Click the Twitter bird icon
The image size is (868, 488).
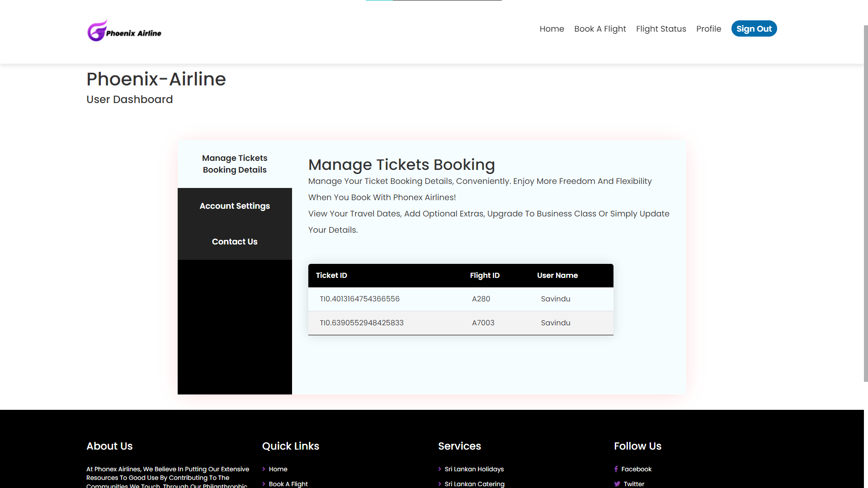617,484
